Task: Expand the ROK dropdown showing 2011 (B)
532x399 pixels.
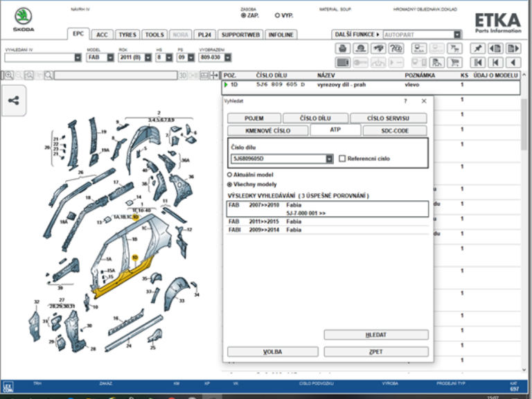Action: [147, 57]
